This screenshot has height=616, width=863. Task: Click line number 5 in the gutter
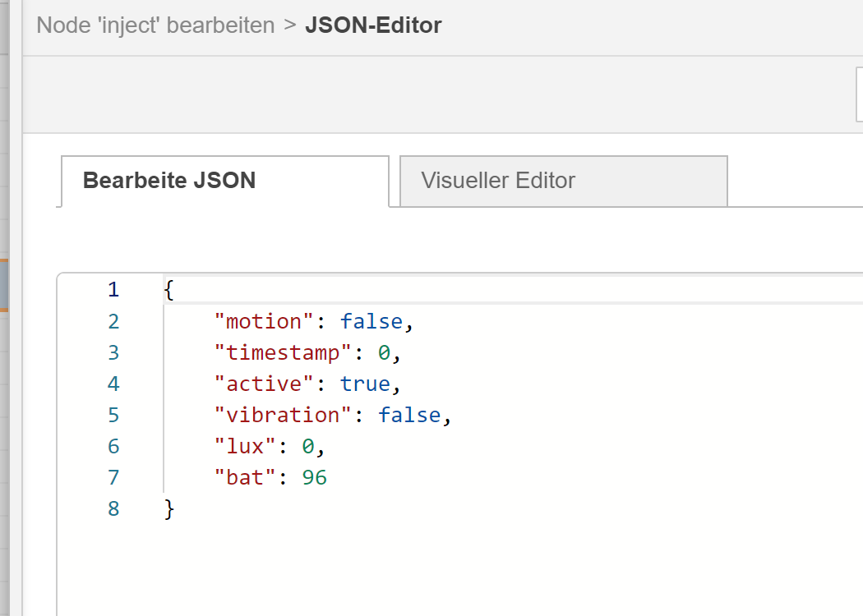pos(113,416)
